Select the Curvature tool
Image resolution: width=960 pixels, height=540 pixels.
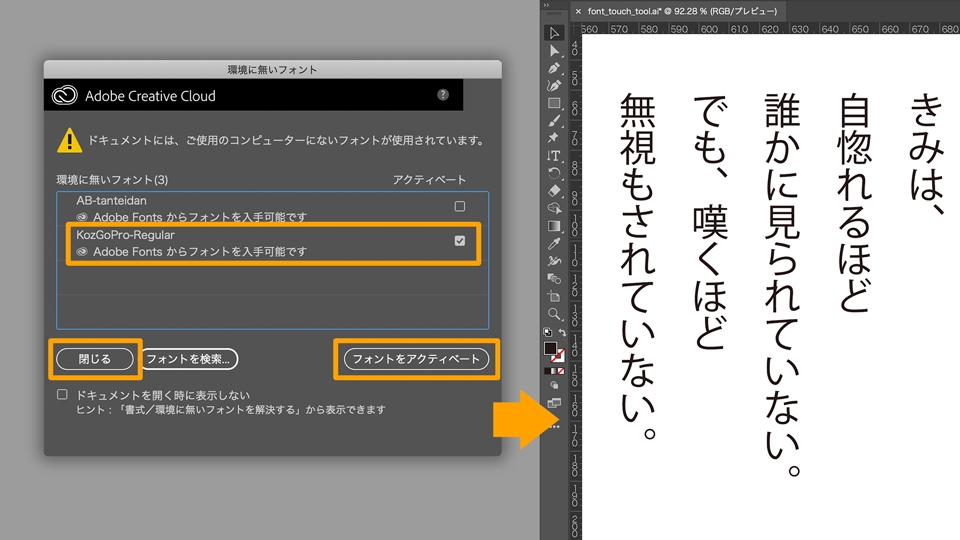click(554, 86)
